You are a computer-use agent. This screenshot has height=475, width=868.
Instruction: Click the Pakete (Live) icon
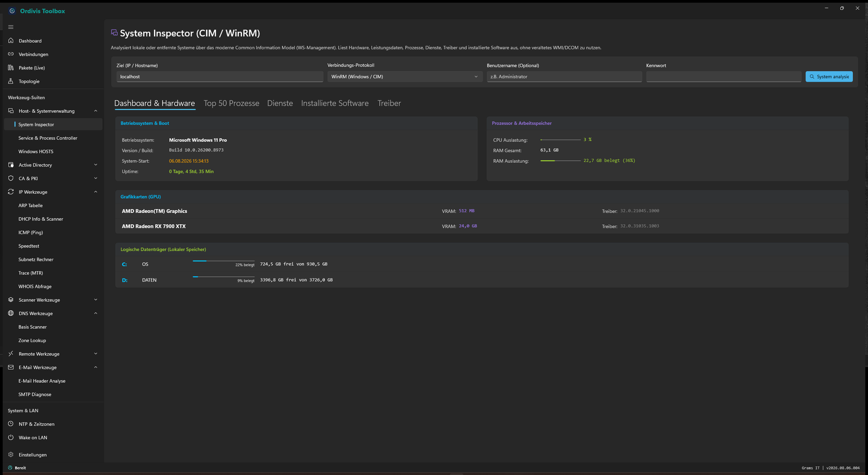tap(11, 68)
